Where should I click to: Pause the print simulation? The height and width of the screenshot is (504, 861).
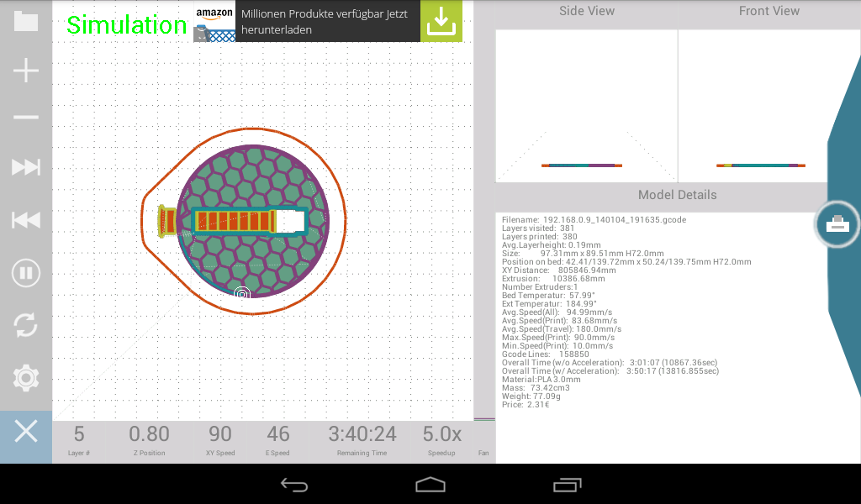26,273
